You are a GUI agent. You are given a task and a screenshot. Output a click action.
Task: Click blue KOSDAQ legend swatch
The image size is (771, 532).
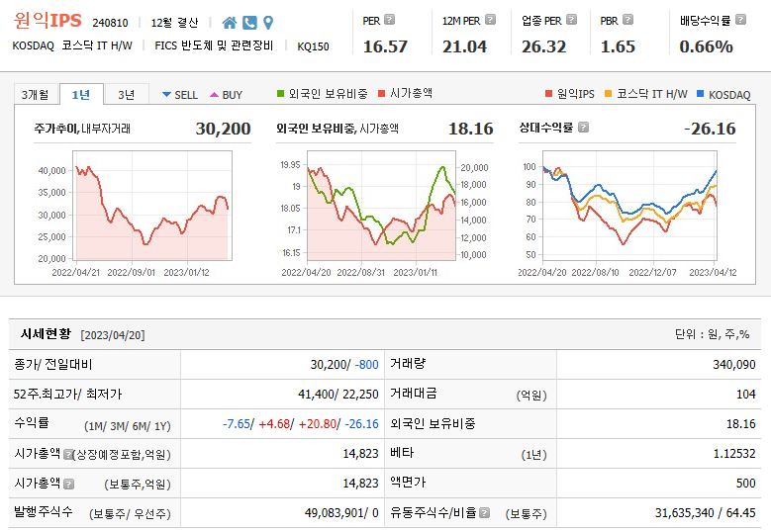tap(700, 93)
